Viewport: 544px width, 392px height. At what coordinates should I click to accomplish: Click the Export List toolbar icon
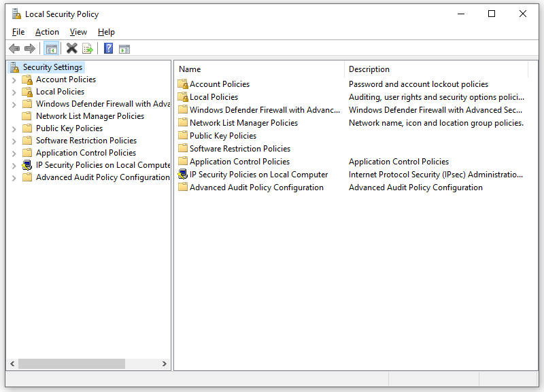tap(88, 48)
